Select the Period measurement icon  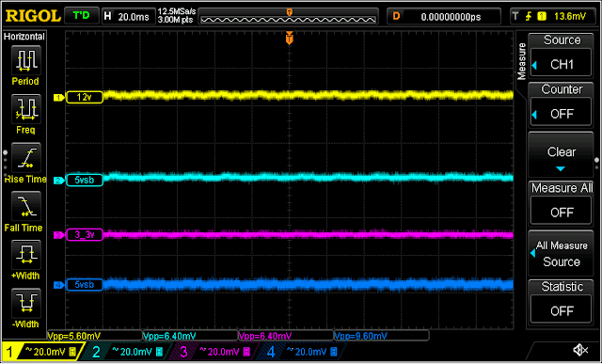tap(25, 60)
